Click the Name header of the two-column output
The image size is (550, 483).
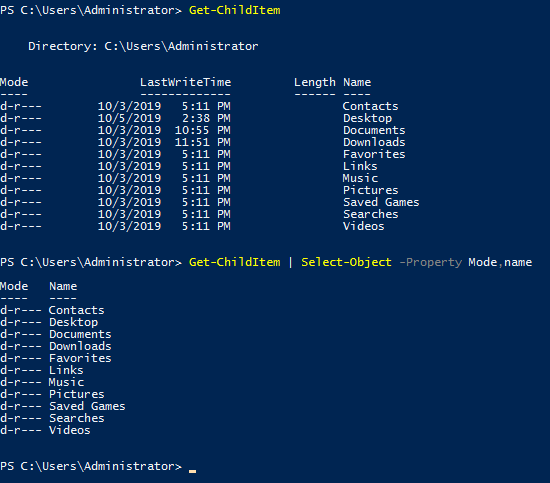(x=63, y=286)
